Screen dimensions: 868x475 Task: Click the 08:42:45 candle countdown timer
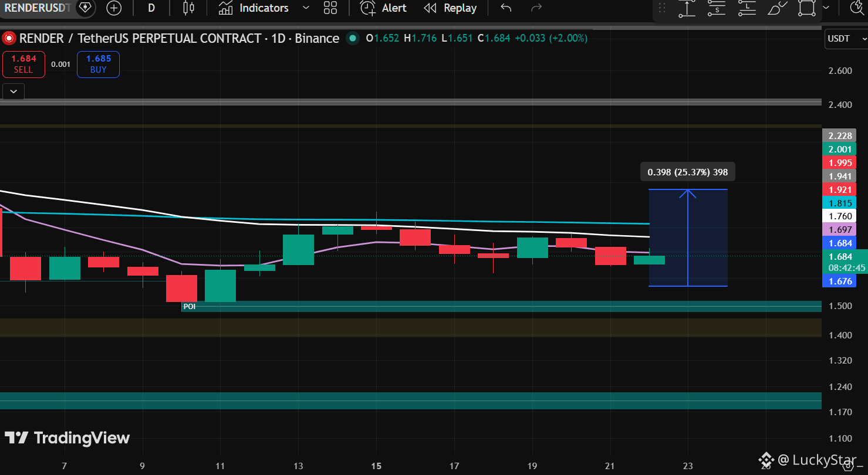tap(846, 268)
